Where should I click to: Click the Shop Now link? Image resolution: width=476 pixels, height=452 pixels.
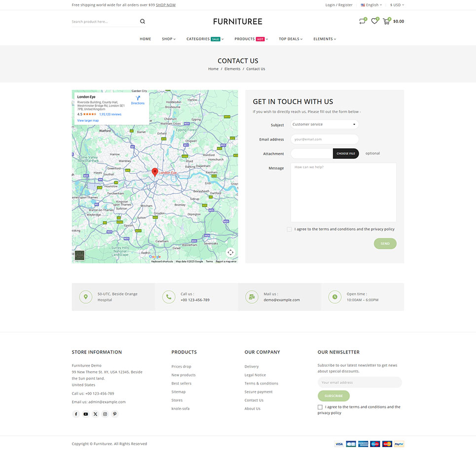pyautogui.click(x=166, y=5)
